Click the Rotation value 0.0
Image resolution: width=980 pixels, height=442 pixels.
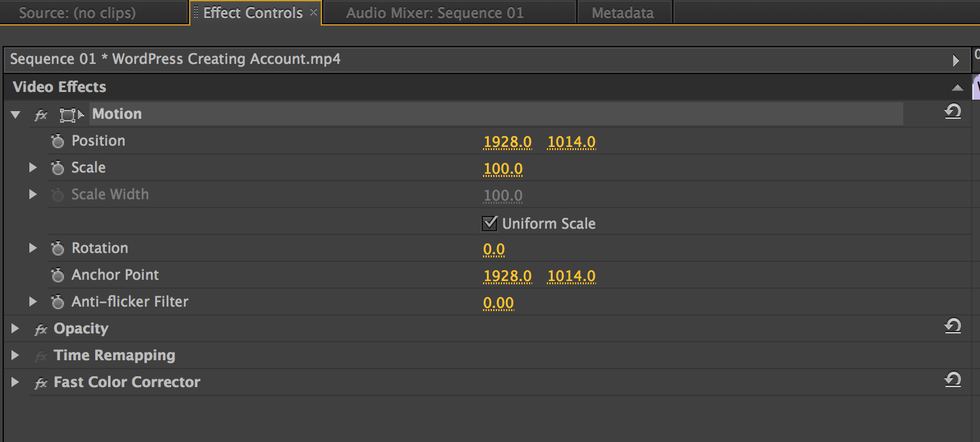click(494, 249)
